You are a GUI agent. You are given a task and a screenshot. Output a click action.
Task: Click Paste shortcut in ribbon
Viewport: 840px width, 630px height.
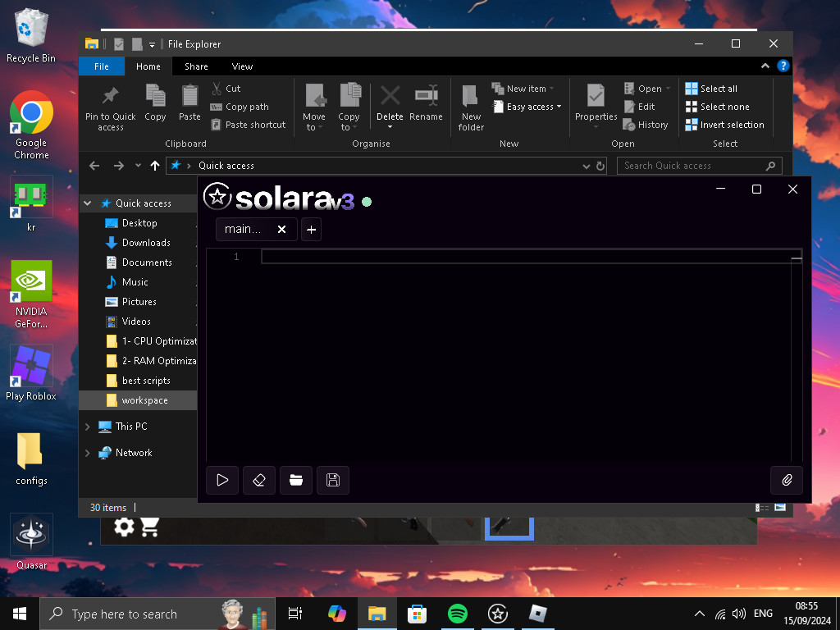coord(248,125)
